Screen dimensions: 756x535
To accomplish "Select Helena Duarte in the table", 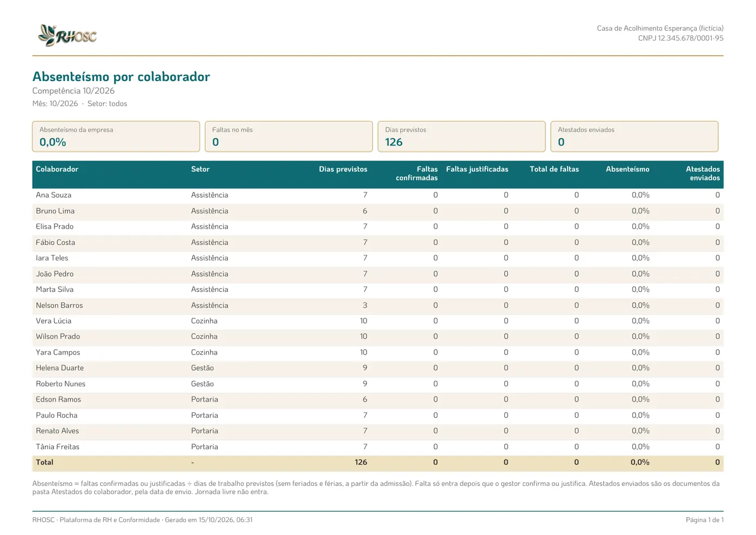I will point(60,368).
